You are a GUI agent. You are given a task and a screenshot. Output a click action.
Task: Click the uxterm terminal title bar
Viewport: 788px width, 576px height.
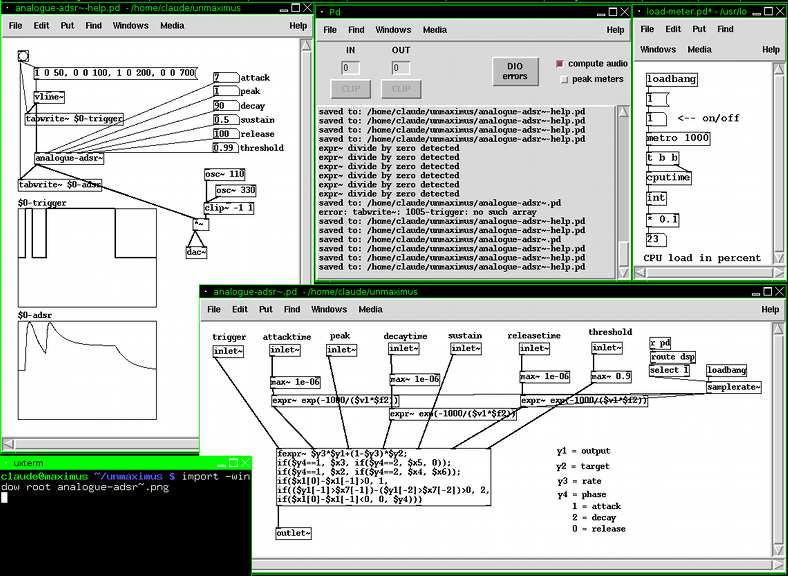[x=126, y=463]
